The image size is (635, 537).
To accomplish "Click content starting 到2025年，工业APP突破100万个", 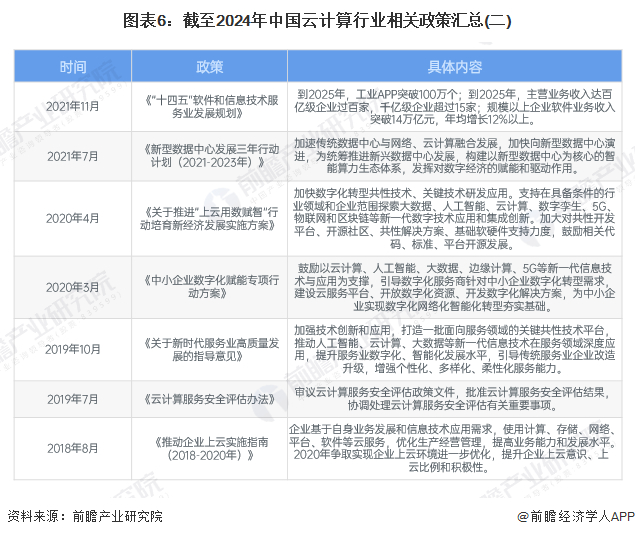I will tap(455, 107).
